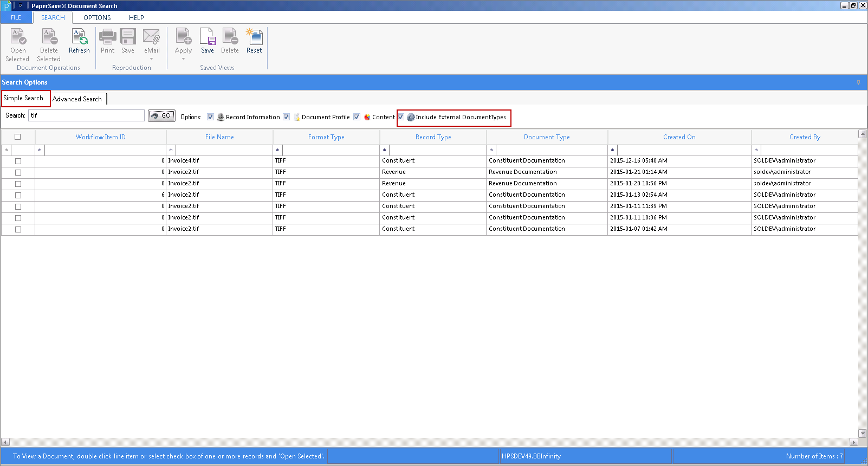Open filter operator for Format Type column
This screenshot has width=868, height=466.
click(x=278, y=150)
